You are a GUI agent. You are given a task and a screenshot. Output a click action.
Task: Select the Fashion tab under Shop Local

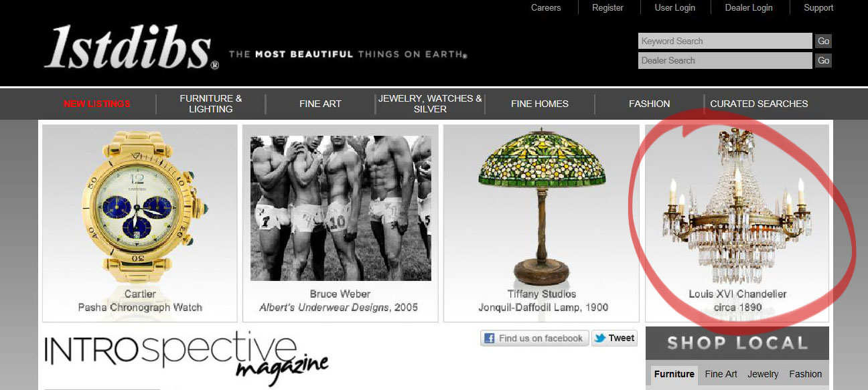805,375
